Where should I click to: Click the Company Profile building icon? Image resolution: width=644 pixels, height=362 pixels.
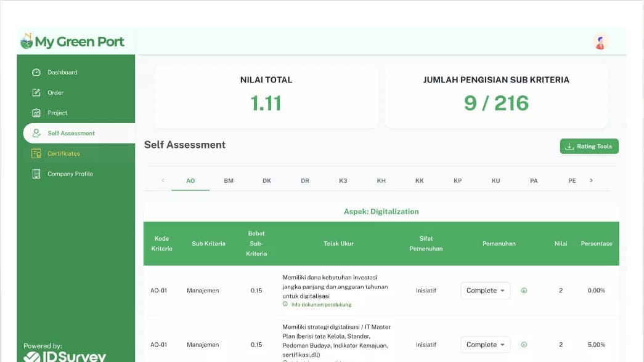(36, 174)
